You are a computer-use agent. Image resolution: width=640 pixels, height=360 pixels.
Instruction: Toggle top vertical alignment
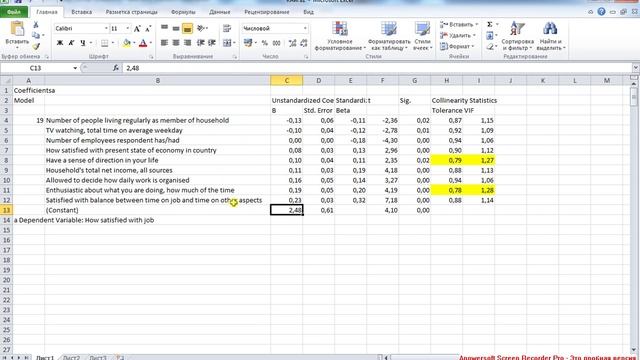coord(164,28)
